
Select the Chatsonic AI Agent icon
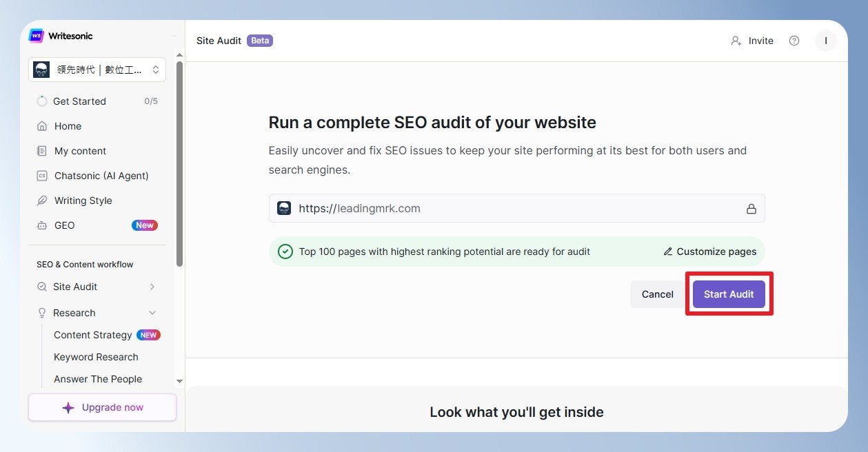(42, 176)
